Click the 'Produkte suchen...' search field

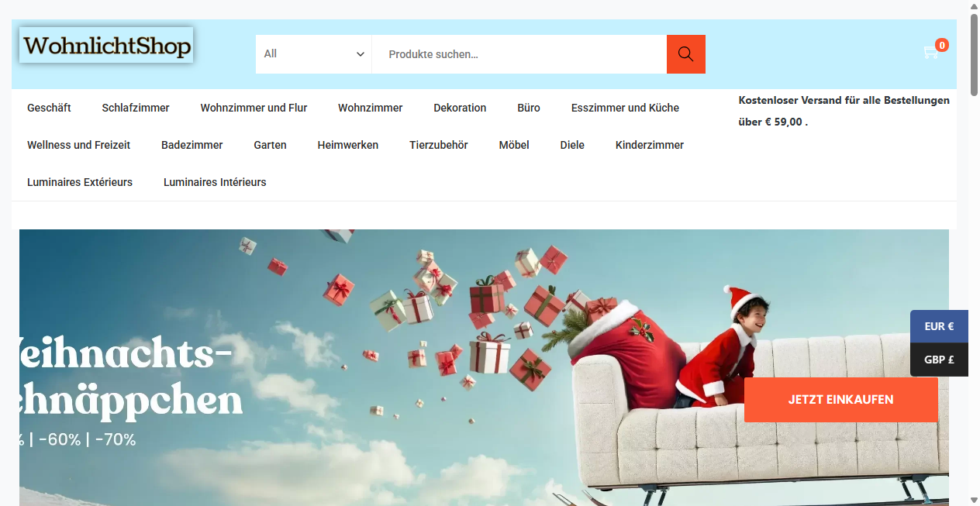[518, 53]
